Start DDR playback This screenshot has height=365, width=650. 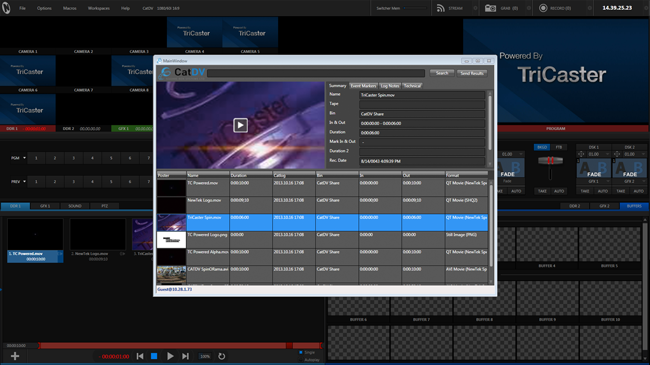[170, 356]
